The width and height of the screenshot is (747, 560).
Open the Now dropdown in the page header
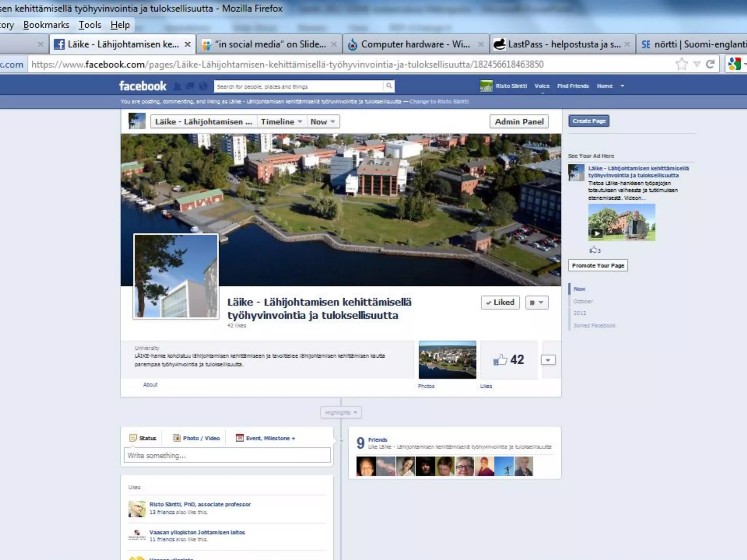pyautogui.click(x=323, y=122)
